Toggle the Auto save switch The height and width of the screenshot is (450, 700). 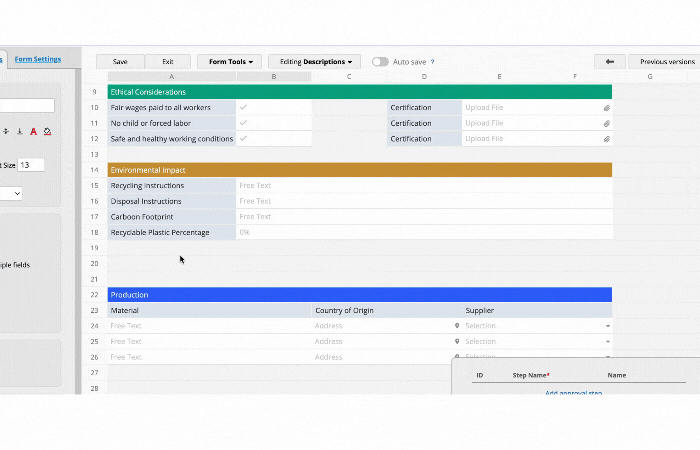pos(380,62)
